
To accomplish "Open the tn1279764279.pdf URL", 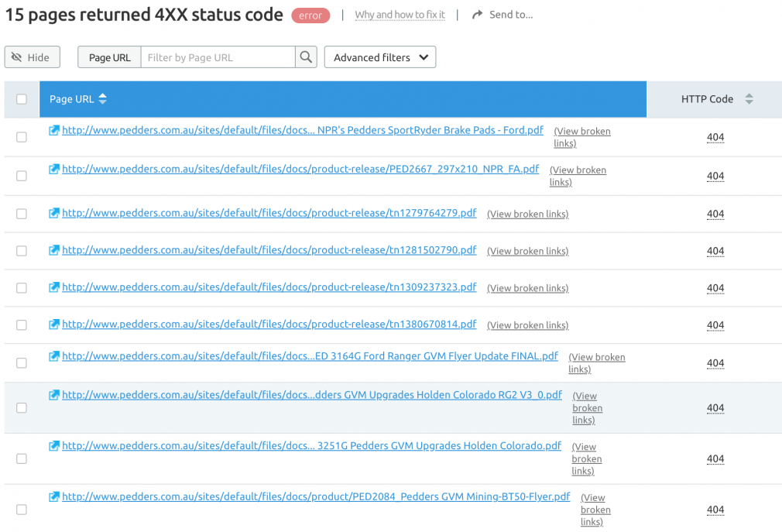I will [x=269, y=213].
